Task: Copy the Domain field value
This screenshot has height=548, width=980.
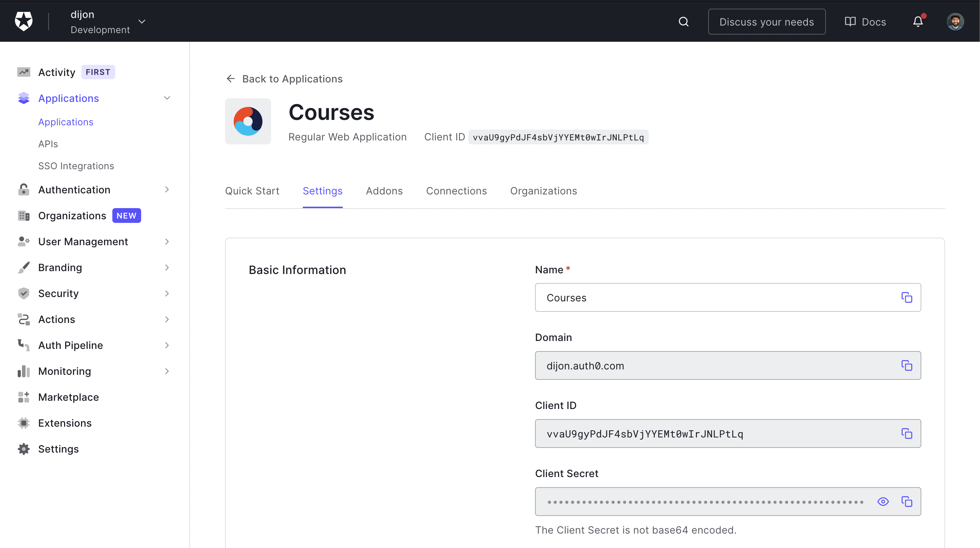Action: tap(907, 365)
